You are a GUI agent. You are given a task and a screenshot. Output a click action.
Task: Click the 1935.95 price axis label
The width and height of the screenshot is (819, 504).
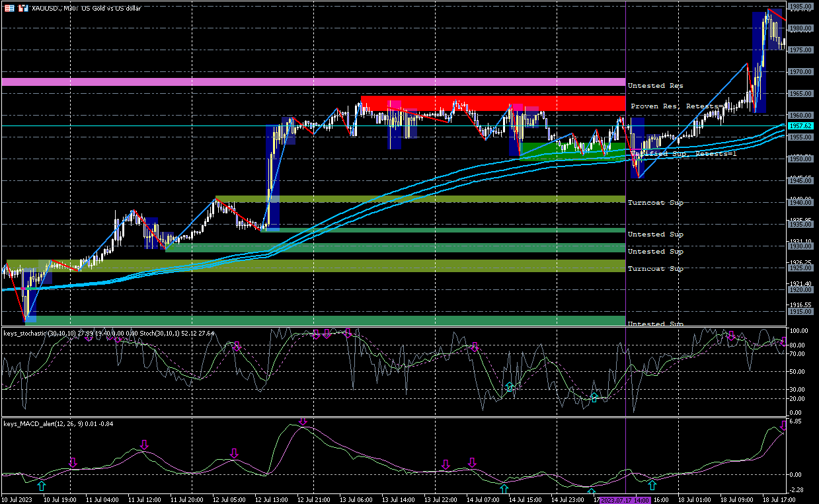click(x=800, y=221)
